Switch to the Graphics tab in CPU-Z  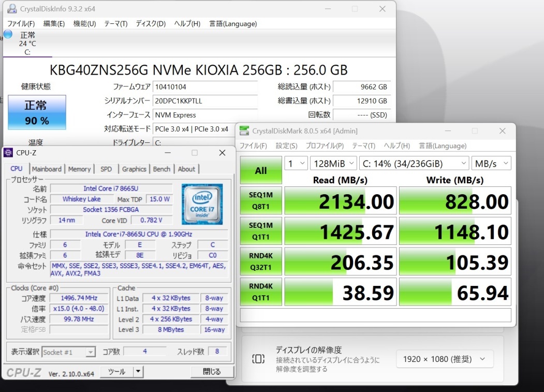point(134,169)
